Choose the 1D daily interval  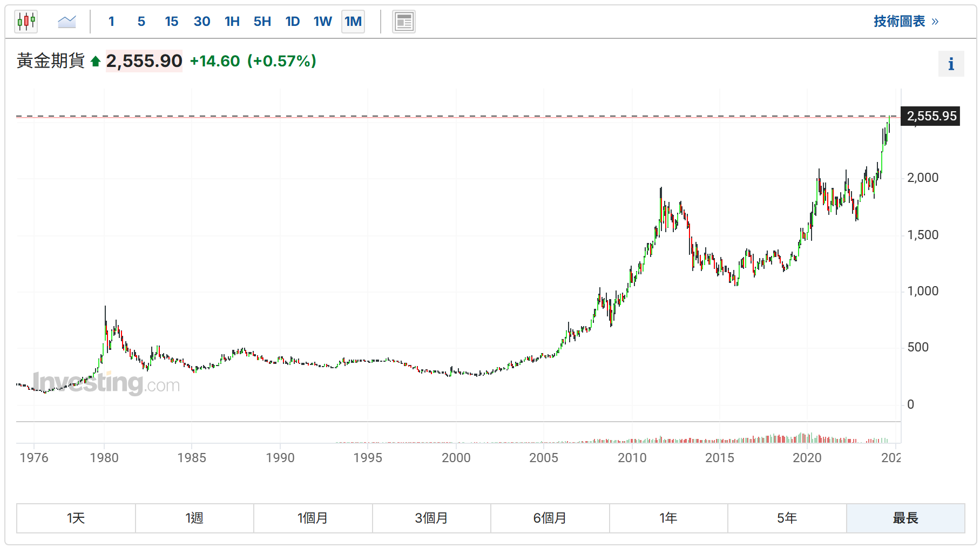coord(293,22)
